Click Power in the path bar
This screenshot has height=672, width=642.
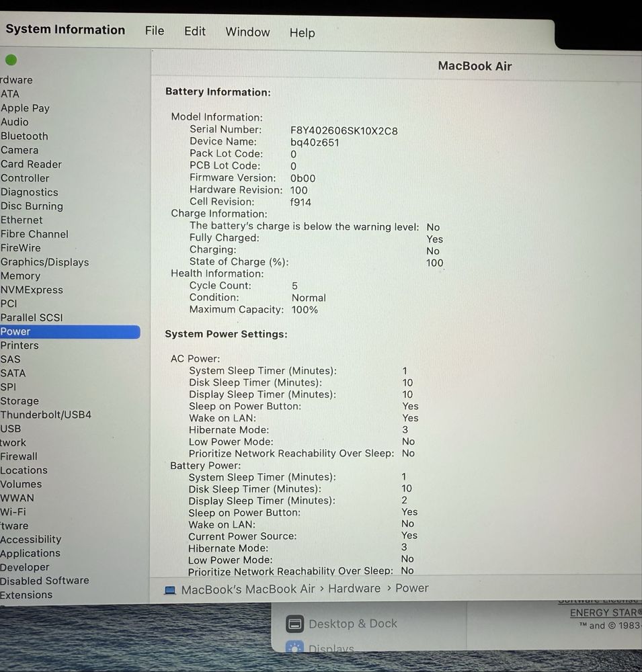(x=411, y=588)
